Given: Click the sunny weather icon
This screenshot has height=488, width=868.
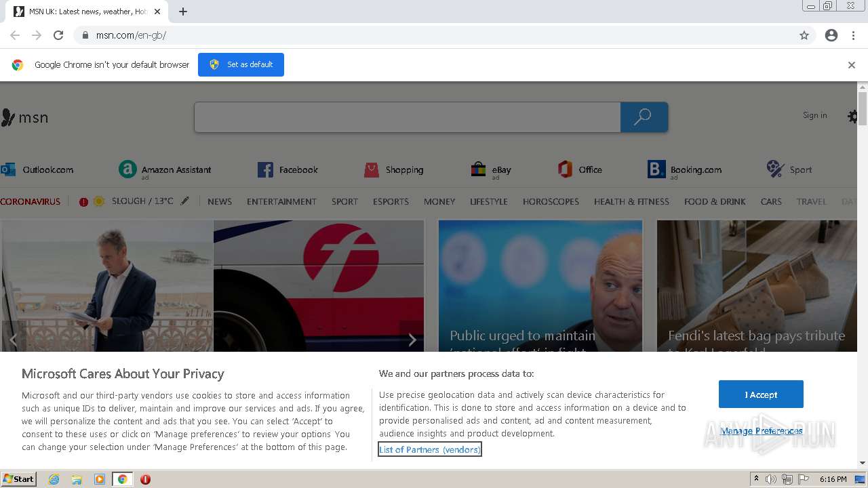Looking at the screenshot, I should [x=99, y=201].
